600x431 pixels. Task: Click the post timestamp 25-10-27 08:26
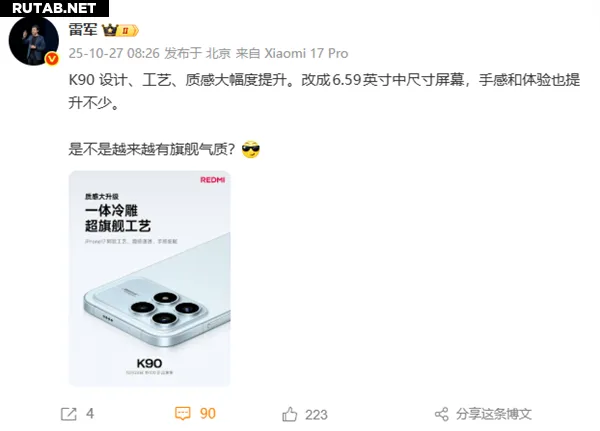(114, 53)
